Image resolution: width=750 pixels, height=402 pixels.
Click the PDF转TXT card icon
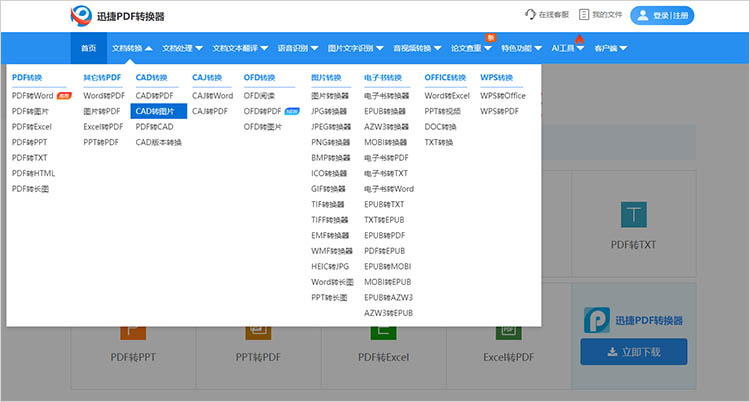(633, 214)
